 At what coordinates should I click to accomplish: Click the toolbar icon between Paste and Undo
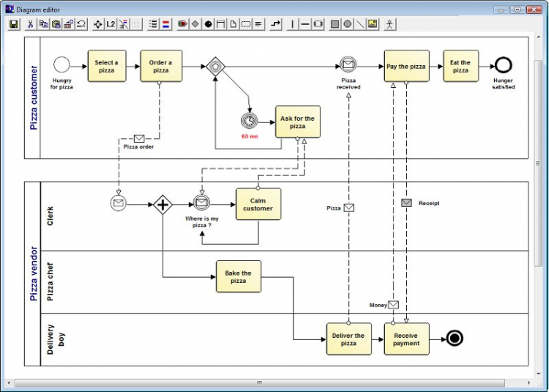[x=69, y=24]
